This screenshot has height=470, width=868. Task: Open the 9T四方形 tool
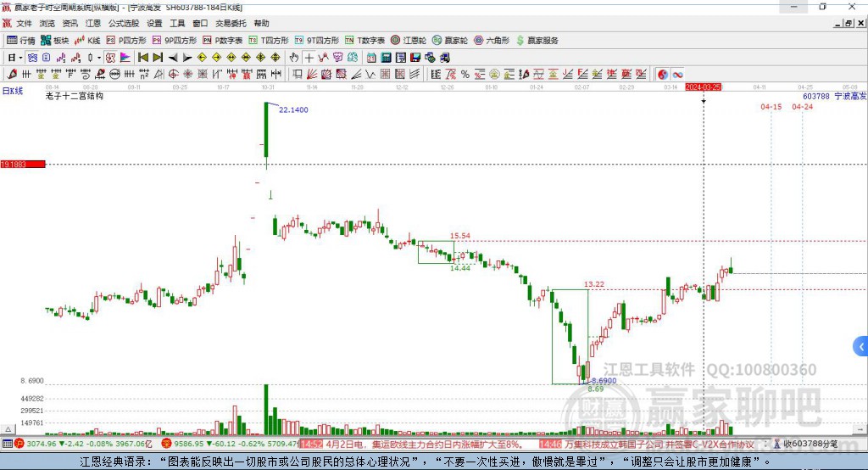317,41
